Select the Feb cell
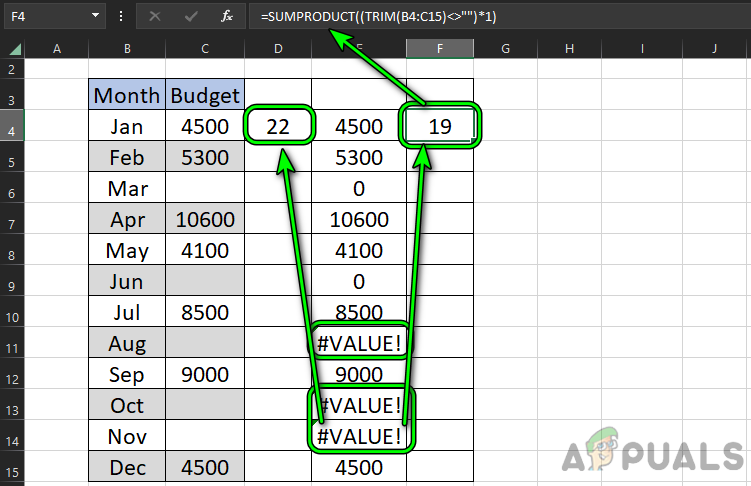 [127, 157]
